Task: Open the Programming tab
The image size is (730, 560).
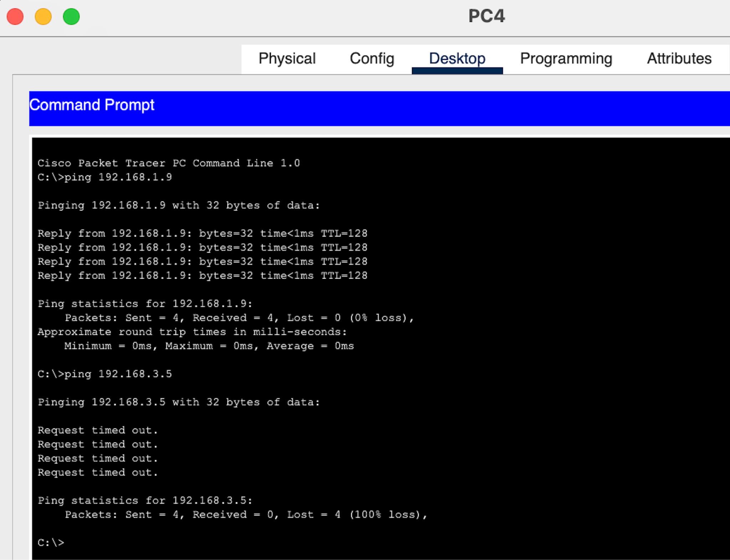Action: [566, 58]
